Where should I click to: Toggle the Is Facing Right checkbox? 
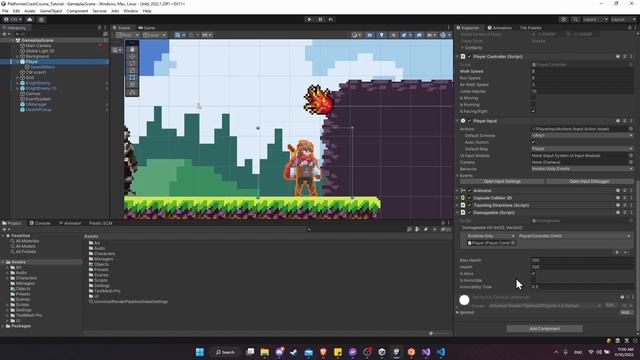pos(533,111)
